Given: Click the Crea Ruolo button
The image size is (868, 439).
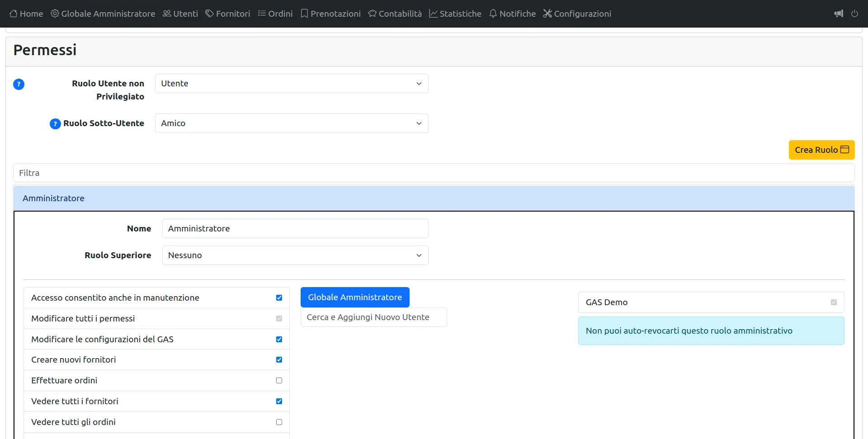Looking at the screenshot, I should [821, 150].
